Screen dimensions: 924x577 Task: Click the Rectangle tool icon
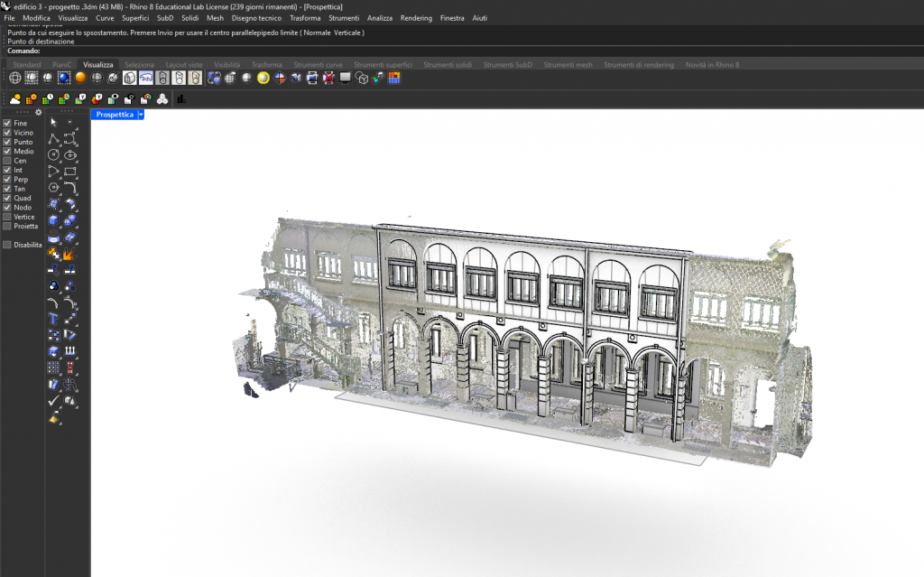[69, 171]
